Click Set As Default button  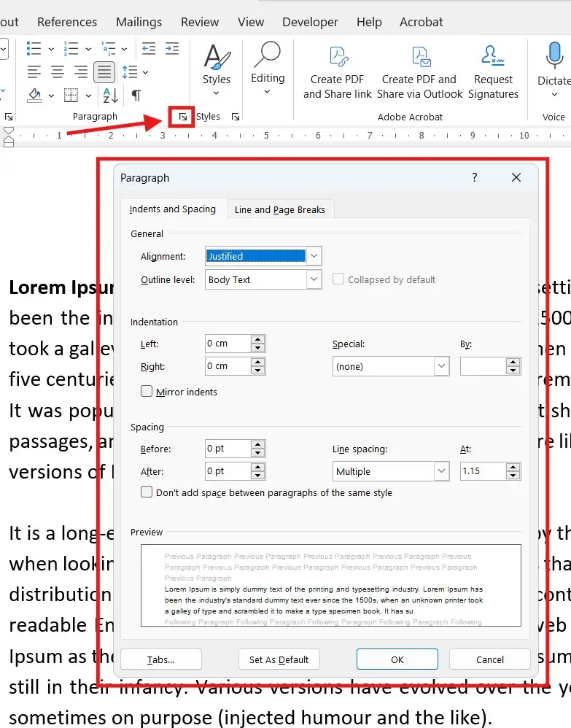[x=279, y=659]
